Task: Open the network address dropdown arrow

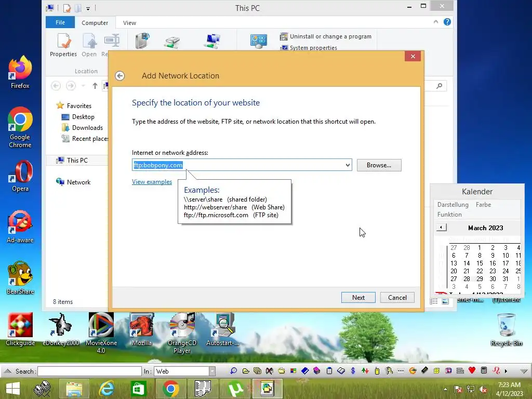Action: 348,165
